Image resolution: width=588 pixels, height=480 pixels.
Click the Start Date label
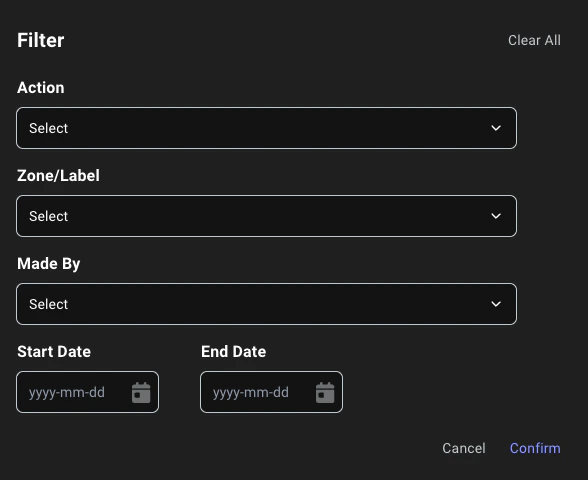tap(54, 352)
